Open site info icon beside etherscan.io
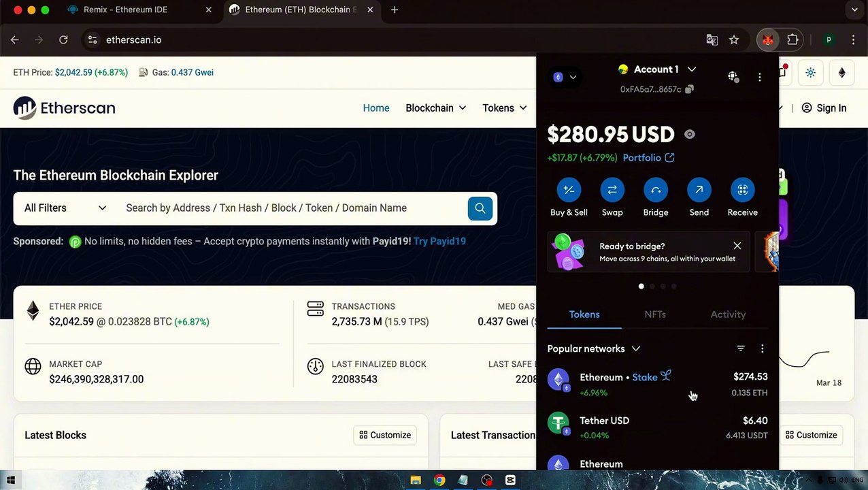The width and height of the screenshot is (868, 490). (x=93, y=40)
